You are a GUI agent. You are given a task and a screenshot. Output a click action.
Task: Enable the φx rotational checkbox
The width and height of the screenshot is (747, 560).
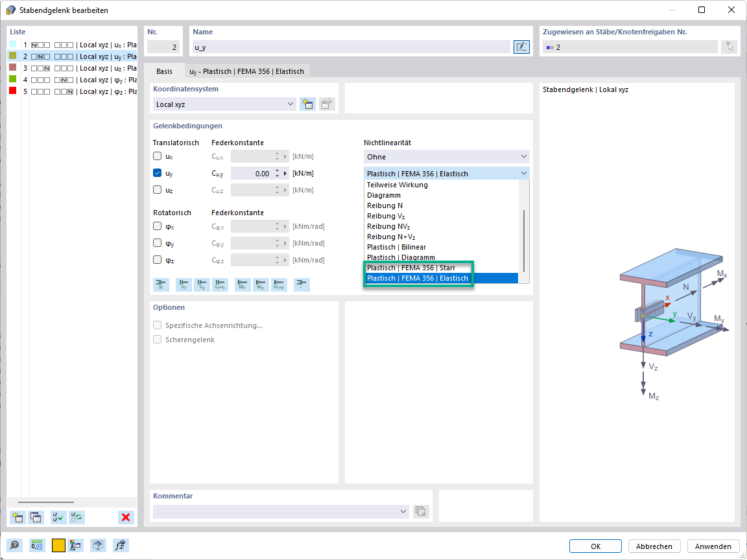157,226
